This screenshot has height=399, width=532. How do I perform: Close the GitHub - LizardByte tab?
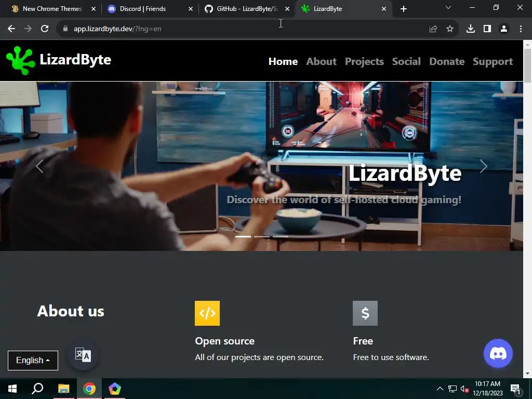coord(287,9)
